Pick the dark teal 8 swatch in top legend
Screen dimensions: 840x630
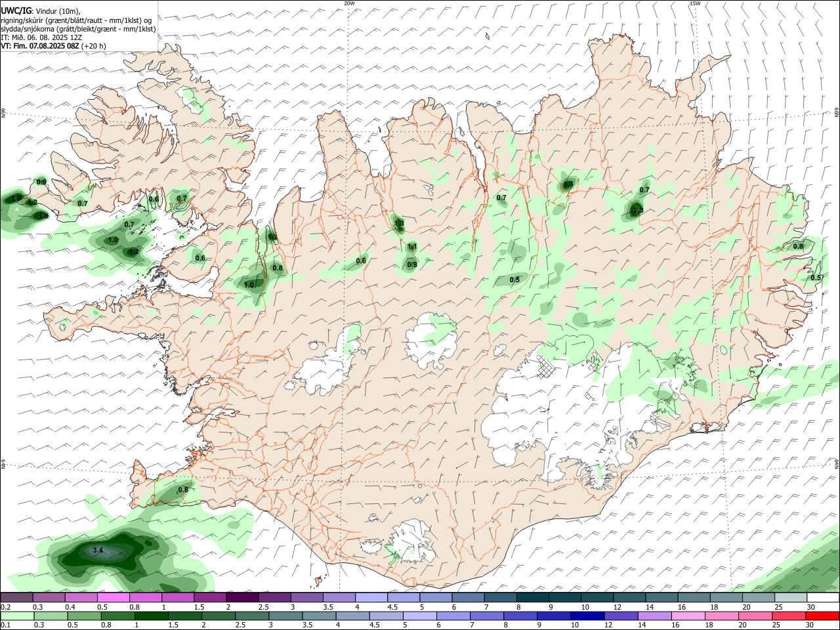click(x=533, y=597)
